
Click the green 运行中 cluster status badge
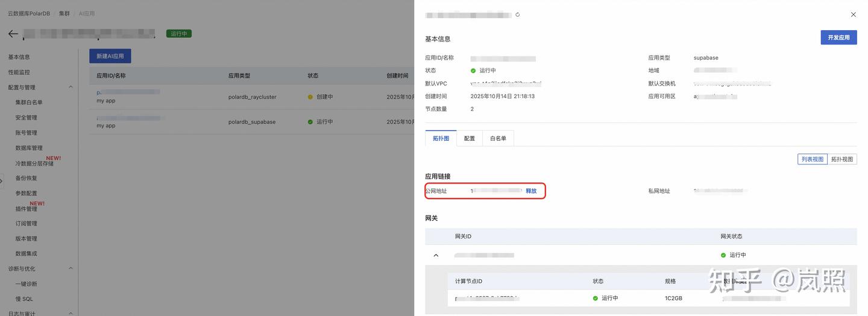pyautogui.click(x=179, y=34)
